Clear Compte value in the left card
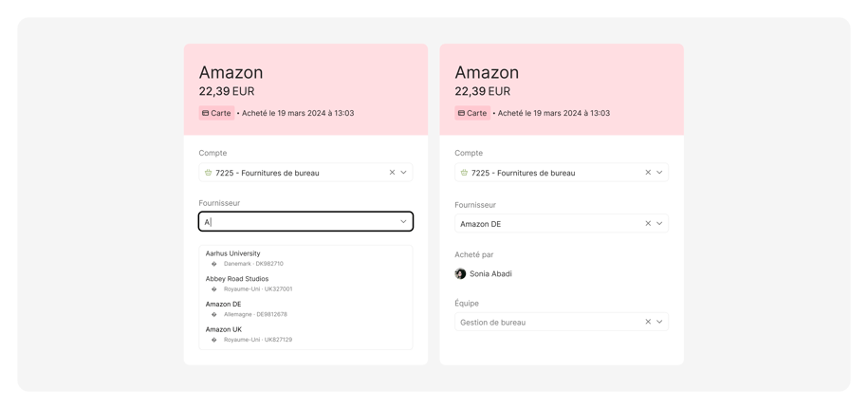The image size is (868, 409). coord(392,173)
